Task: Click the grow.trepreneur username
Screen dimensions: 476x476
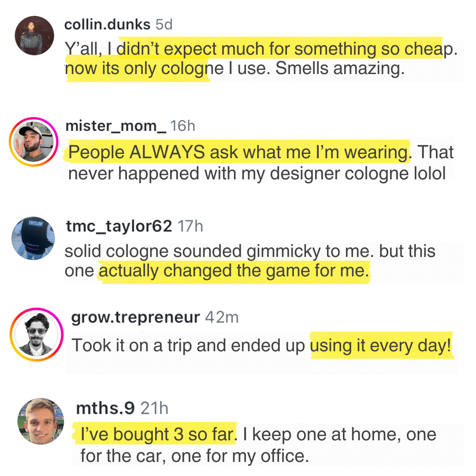Action: 135,318
